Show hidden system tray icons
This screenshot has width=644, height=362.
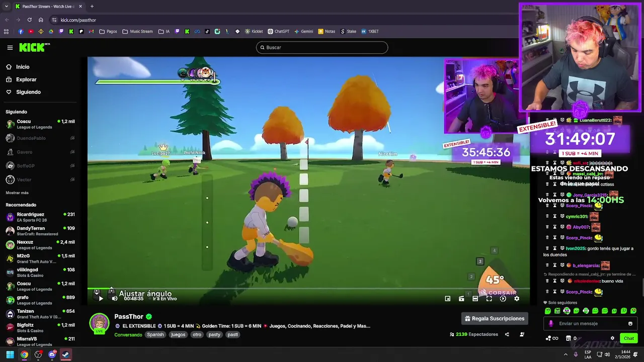566,354
